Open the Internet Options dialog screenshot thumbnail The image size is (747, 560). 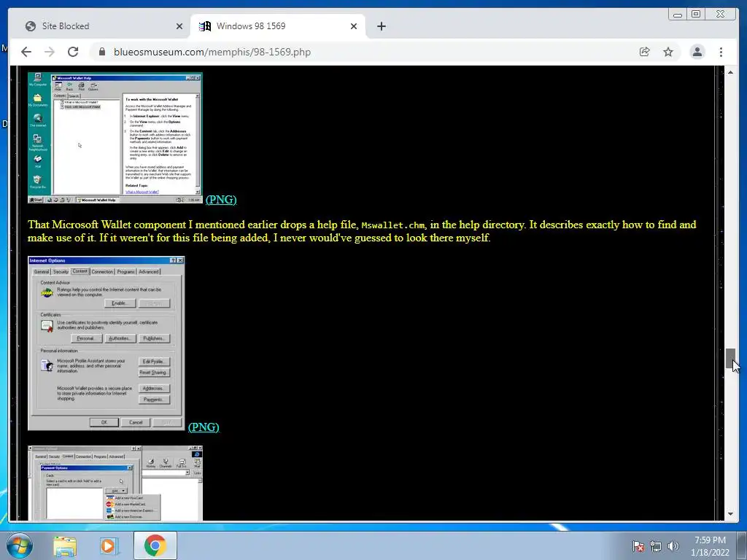pos(107,343)
